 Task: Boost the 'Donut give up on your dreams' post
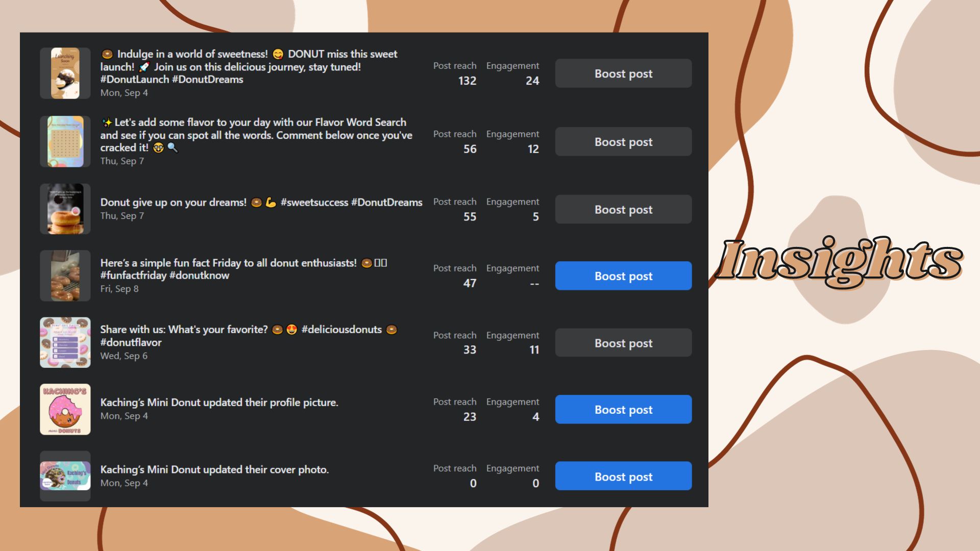[623, 209]
